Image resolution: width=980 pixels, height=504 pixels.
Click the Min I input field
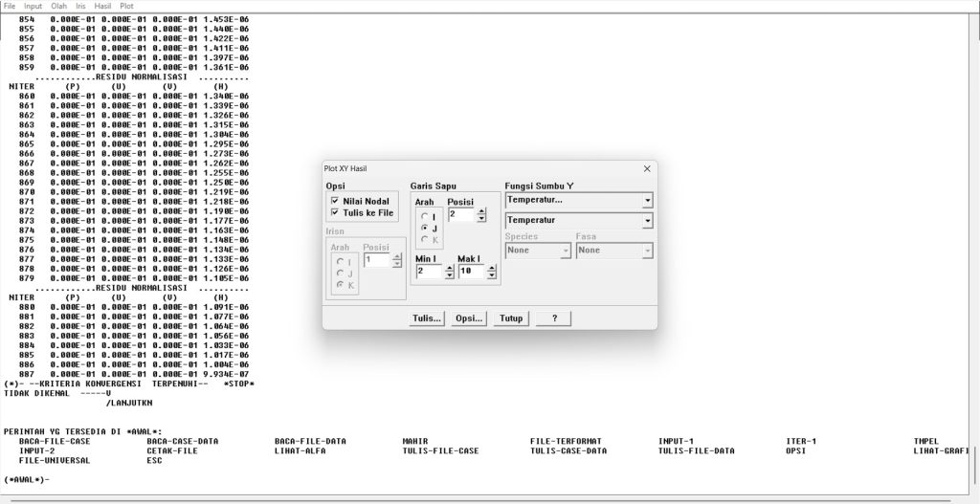[x=428, y=272]
